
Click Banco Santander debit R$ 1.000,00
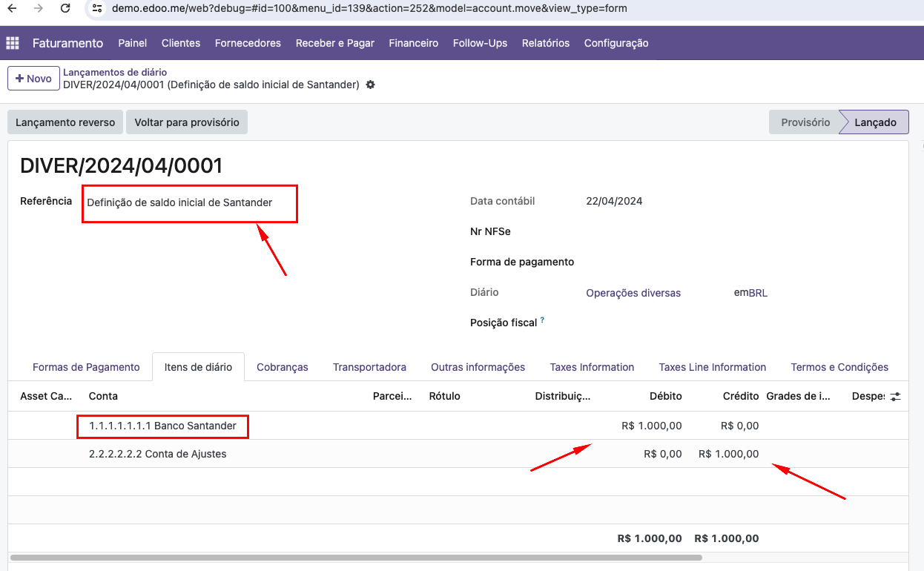652,426
